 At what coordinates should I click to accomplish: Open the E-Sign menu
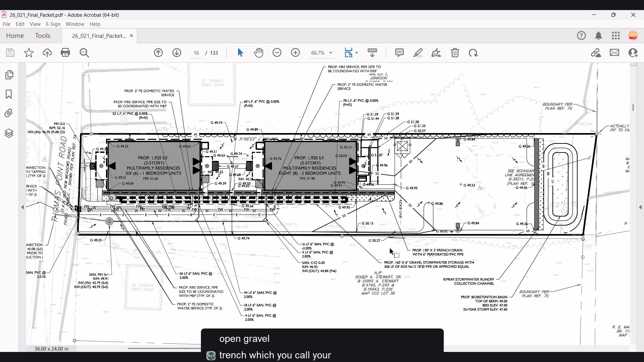[x=53, y=24]
